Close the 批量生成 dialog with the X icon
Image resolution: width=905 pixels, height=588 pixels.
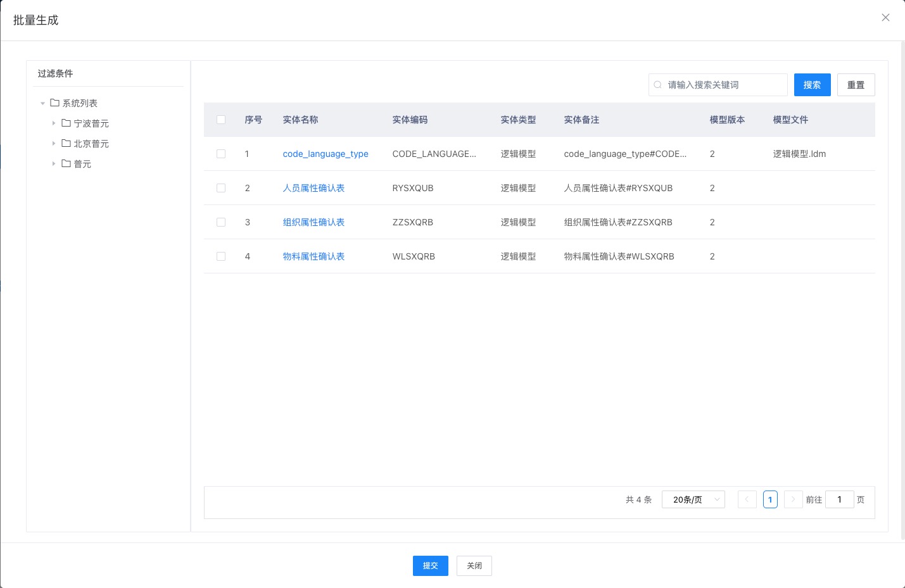point(885,18)
